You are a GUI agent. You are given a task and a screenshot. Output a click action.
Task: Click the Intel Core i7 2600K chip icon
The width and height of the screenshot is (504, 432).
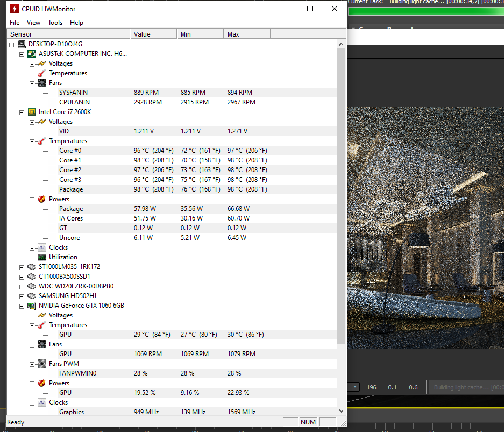tap(32, 112)
